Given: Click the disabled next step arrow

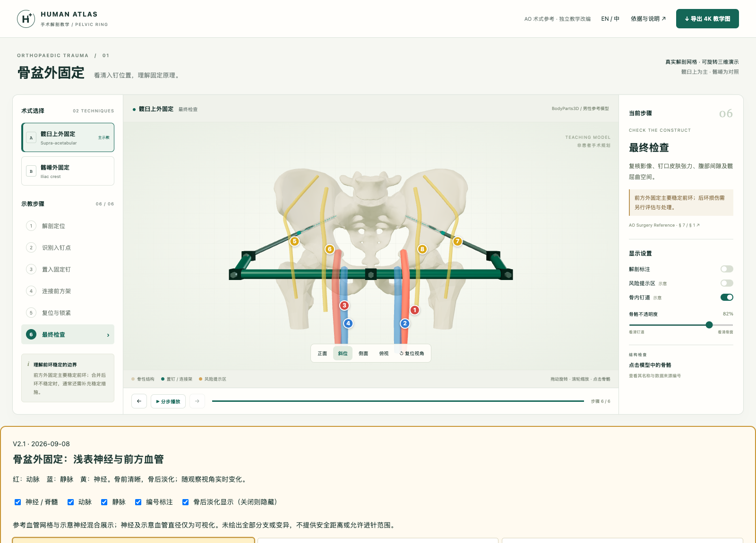Looking at the screenshot, I should coord(197,401).
